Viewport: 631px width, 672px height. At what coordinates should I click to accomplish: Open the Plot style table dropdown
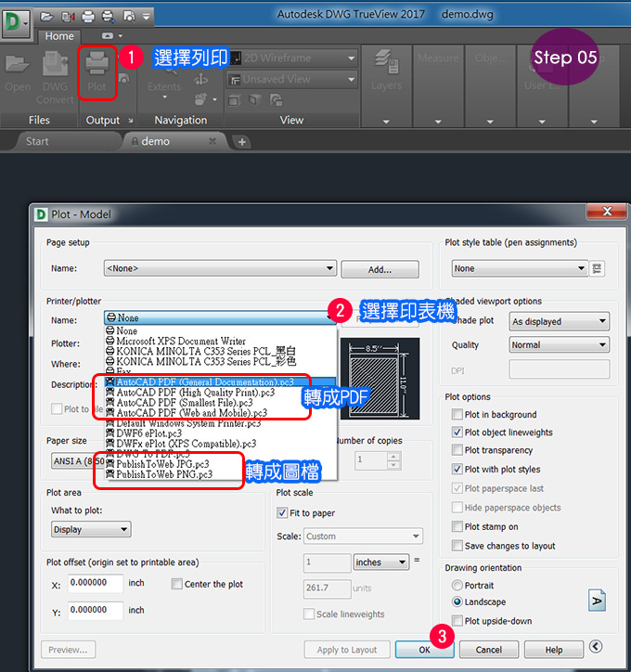click(519, 269)
